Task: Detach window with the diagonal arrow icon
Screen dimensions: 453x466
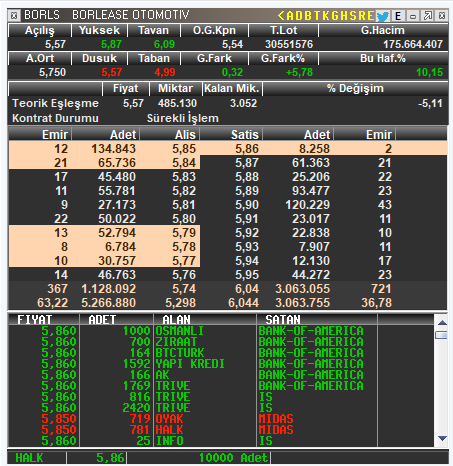Action: (x=428, y=16)
